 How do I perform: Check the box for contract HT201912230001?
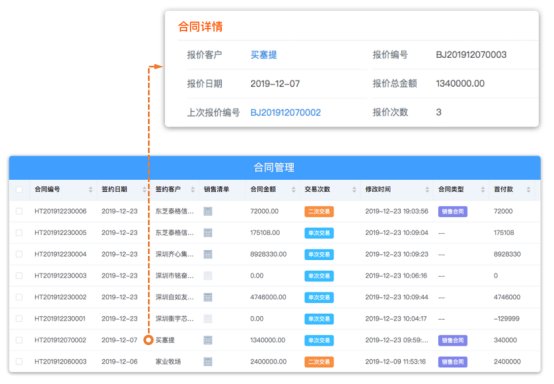click(x=19, y=319)
